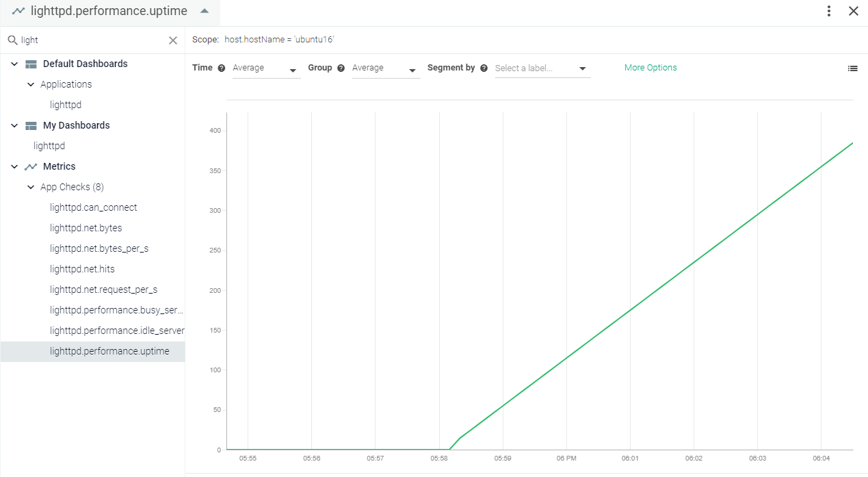Select the lighttpd.net.hits metric
Image resolution: width=868 pixels, height=477 pixels.
82,269
